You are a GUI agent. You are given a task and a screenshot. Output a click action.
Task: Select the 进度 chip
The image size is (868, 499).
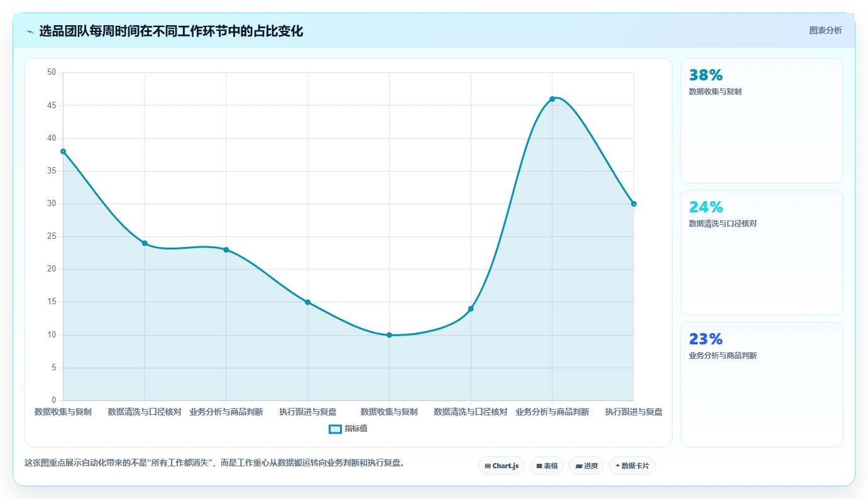(586, 466)
